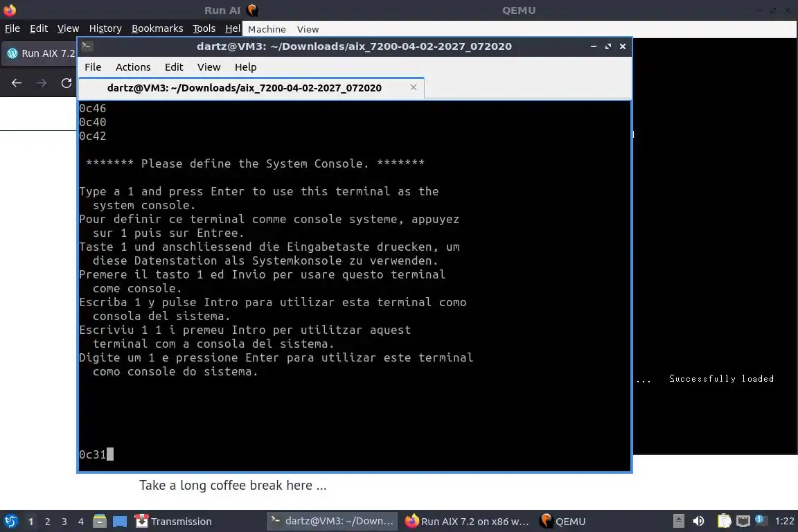Open the terminal View menu
798x532 pixels.
(209, 67)
